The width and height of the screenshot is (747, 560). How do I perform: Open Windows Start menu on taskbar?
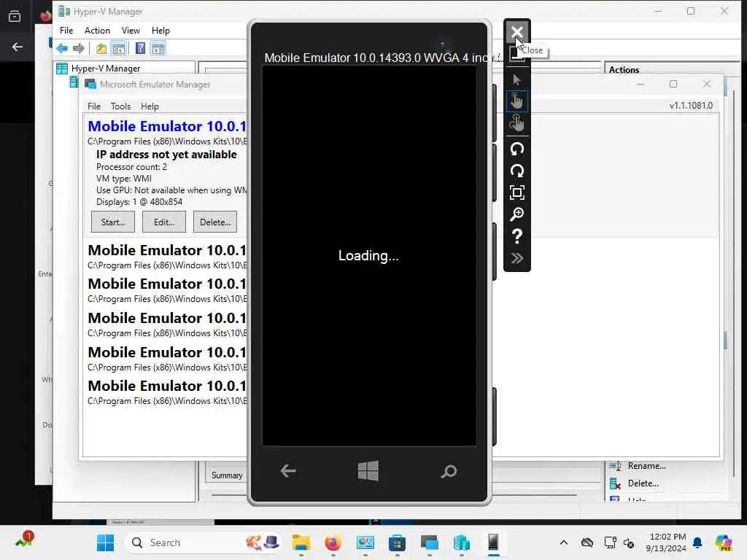(105, 542)
